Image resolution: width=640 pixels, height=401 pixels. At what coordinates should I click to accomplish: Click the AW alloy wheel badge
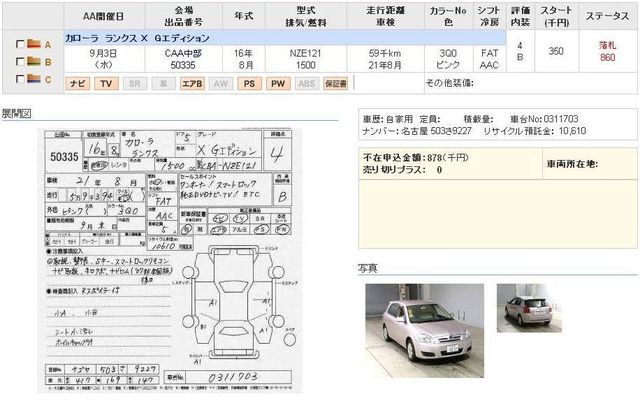[221, 84]
